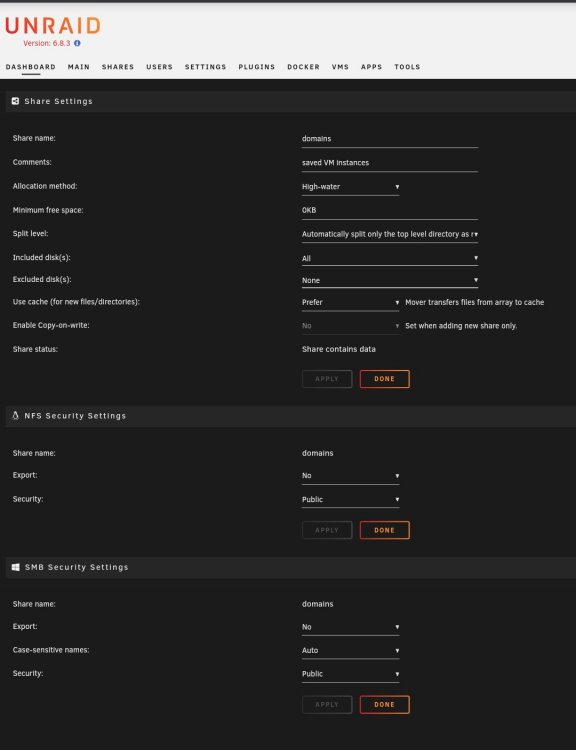Expand the Excluded disk(s) dropdown
The width and height of the screenshot is (576, 750).
pyautogui.click(x=389, y=280)
